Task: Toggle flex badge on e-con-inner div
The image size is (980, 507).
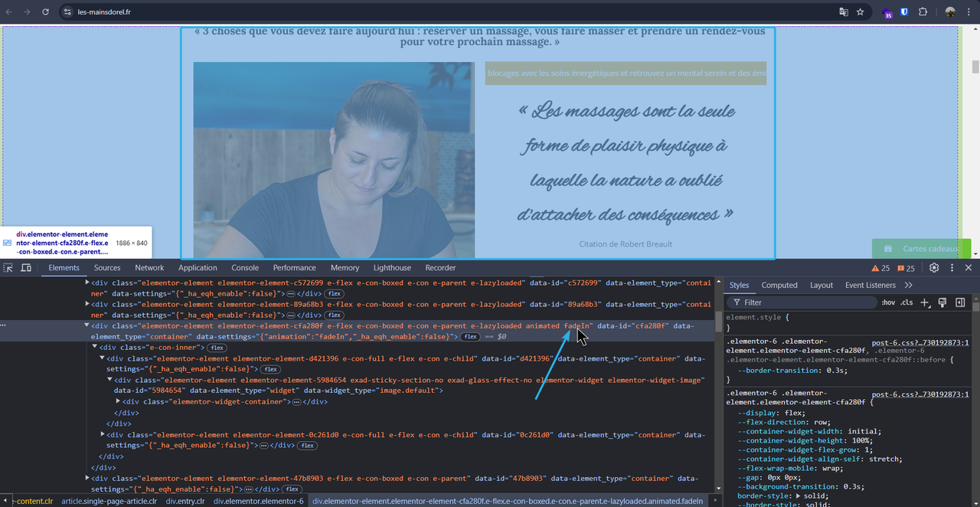Action: click(217, 348)
